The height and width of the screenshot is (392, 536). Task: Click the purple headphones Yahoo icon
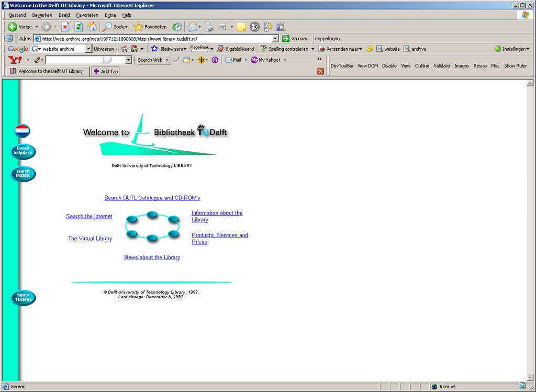click(215, 60)
